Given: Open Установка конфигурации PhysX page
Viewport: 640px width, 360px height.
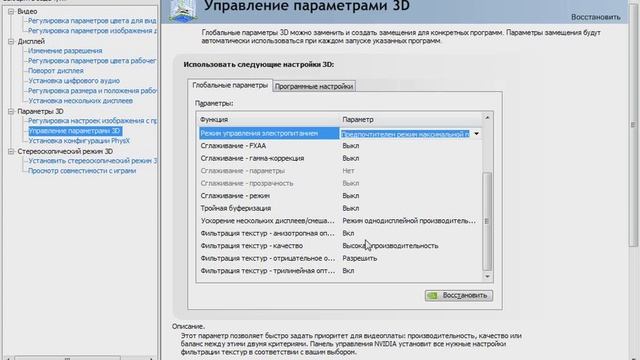Looking at the screenshot, I should pyautogui.click(x=79, y=141).
